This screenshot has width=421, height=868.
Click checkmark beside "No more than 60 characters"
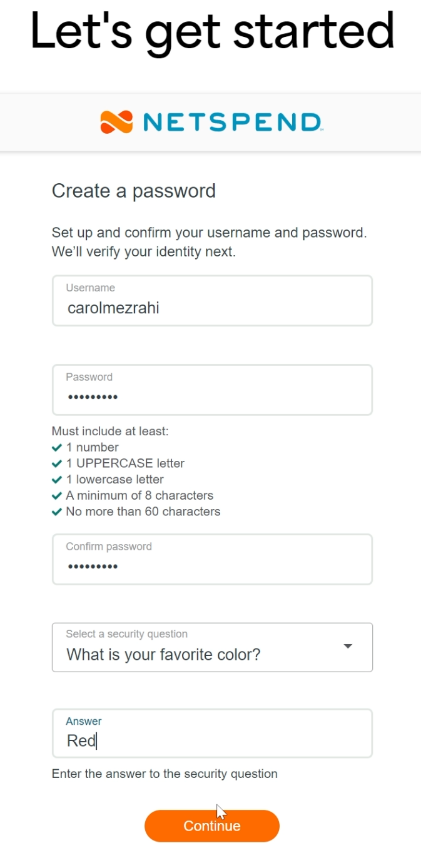point(57,512)
